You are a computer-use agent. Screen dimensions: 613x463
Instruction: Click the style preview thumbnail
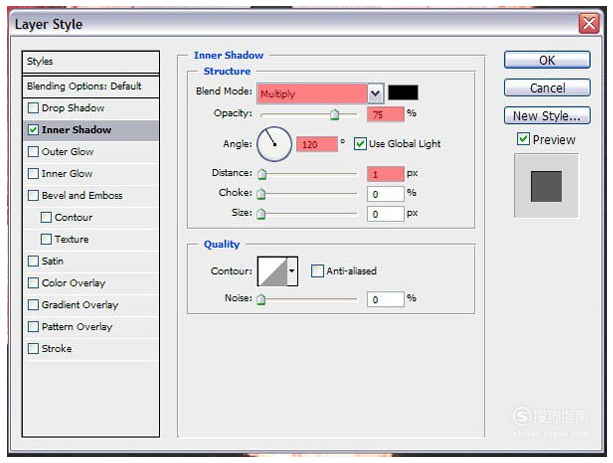pos(546,186)
